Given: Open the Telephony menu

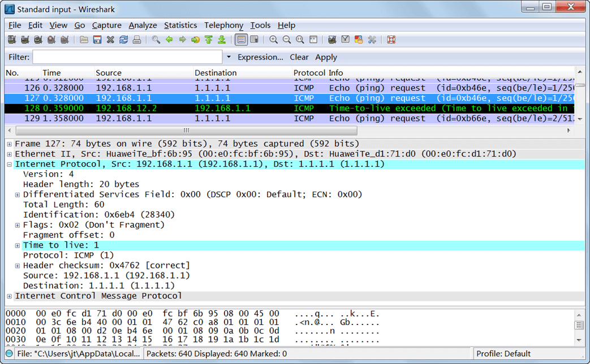Looking at the screenshot, I should tap(223, 25).
